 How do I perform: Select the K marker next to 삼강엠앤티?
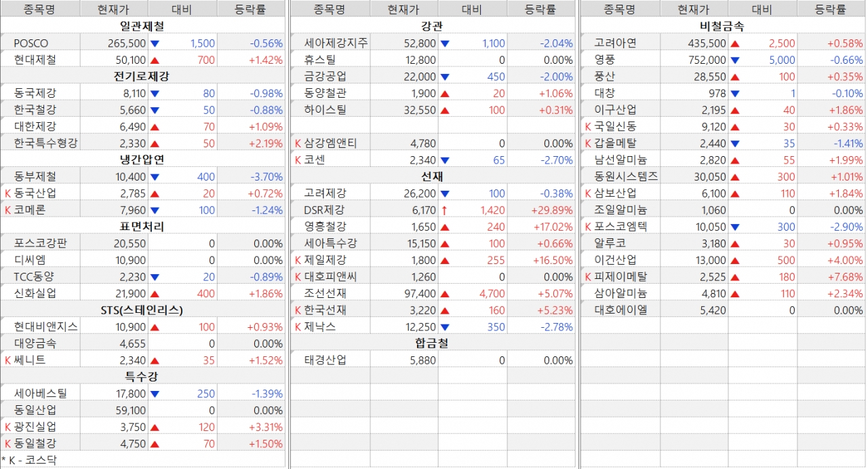click(298, 143)
